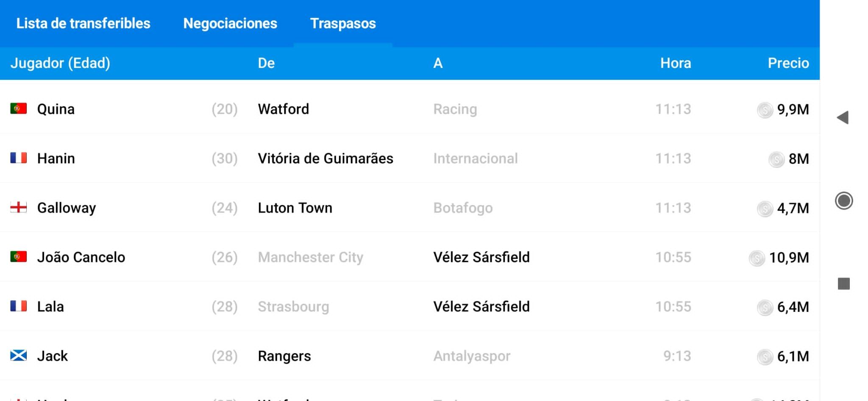The height and width of the screenshot is (401, 868).
Task: Open the Lista de transferibles tab
Action: click(x=83, y=23)
